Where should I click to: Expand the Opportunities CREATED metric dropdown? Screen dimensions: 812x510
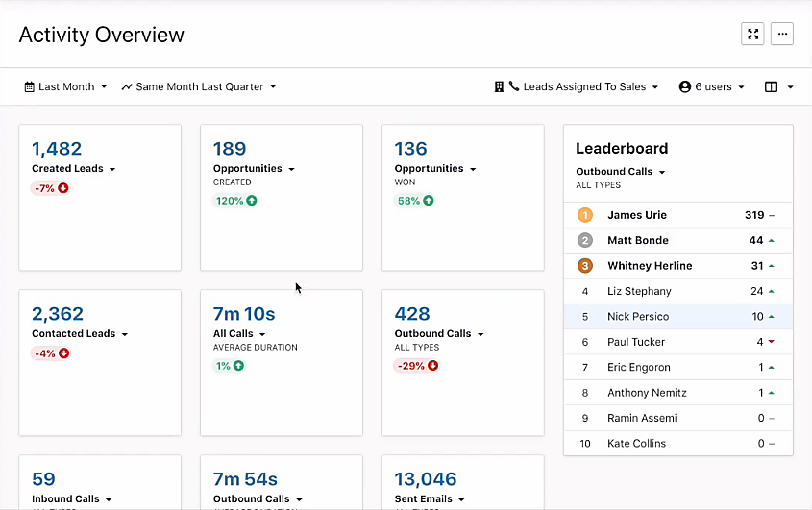point(291,169)
